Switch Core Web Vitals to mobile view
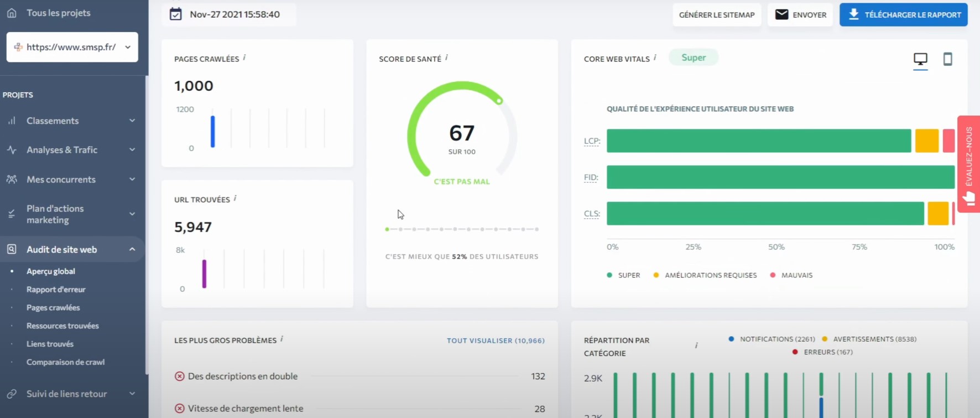Screen dimensions: 980x418 [x=947, y=59]
